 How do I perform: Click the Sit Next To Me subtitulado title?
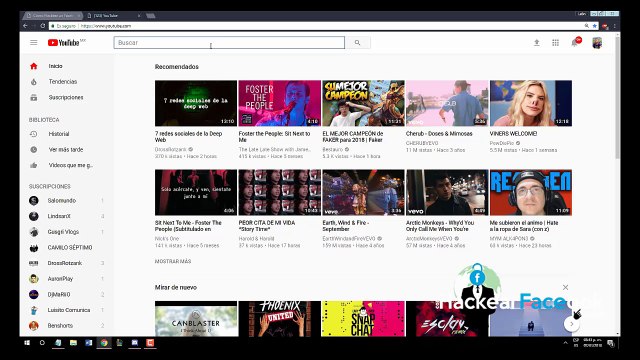pos(188,226)
